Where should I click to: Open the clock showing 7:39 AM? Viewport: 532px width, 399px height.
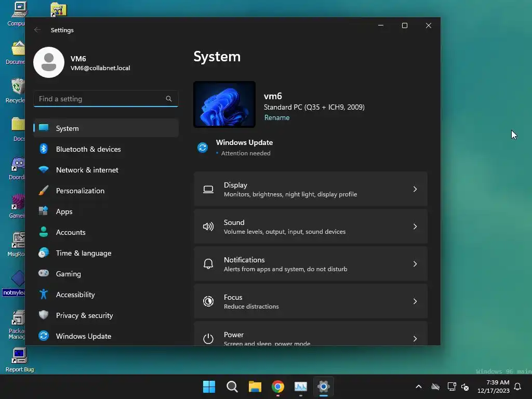click(x=494, y=387)
